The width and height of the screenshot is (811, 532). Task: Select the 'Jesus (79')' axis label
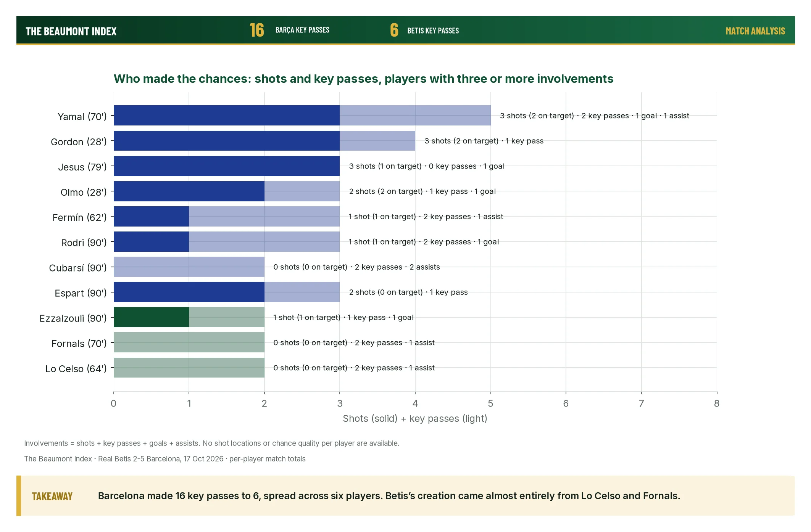(x=82, y=167)
